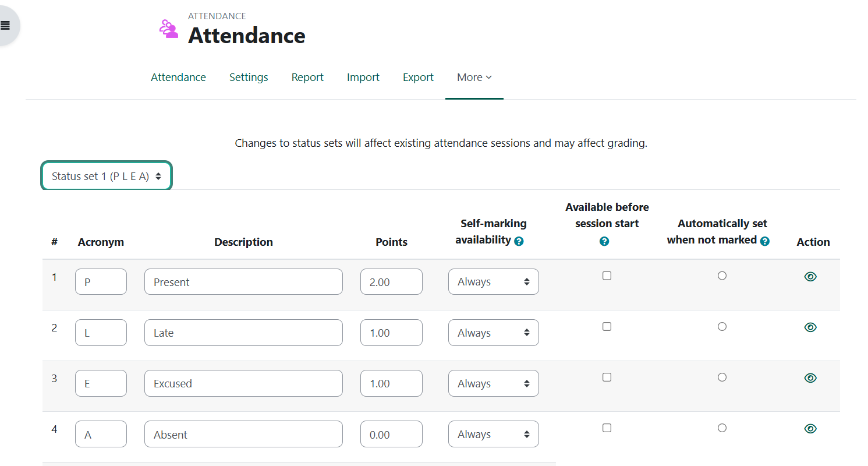The width and height of the screenshot is (868, 466).
Task: Open the Always dropdown for the Present row
Action: [493, 281]
